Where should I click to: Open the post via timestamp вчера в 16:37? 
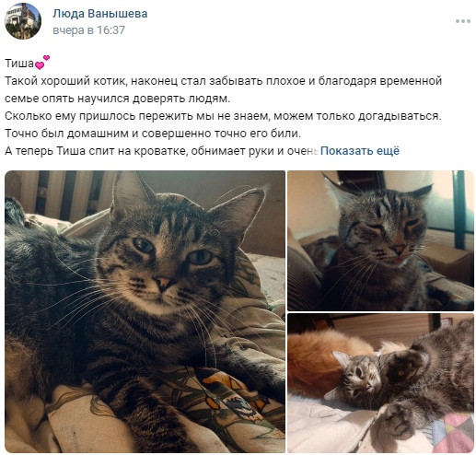click(88, 30)
